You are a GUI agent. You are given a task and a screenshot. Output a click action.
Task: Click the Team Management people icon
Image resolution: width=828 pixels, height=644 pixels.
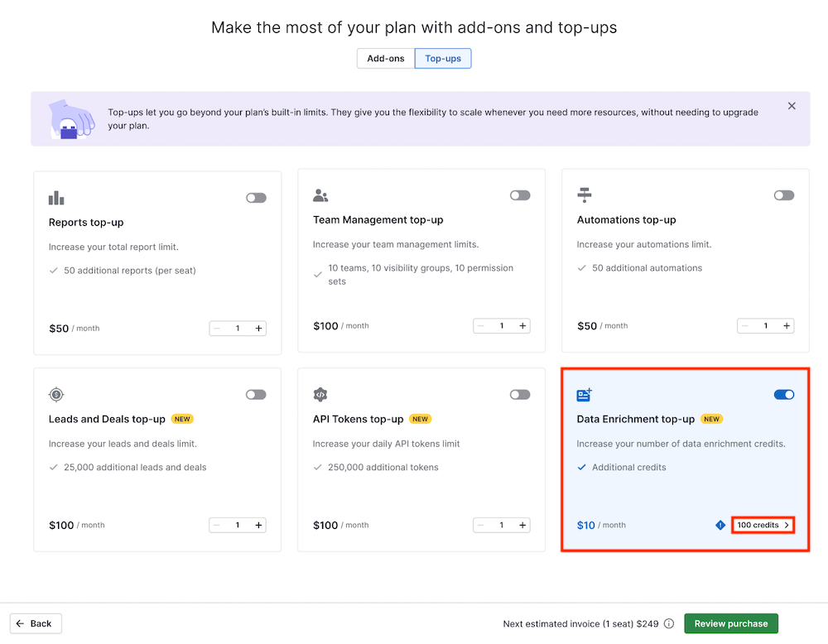320,195
